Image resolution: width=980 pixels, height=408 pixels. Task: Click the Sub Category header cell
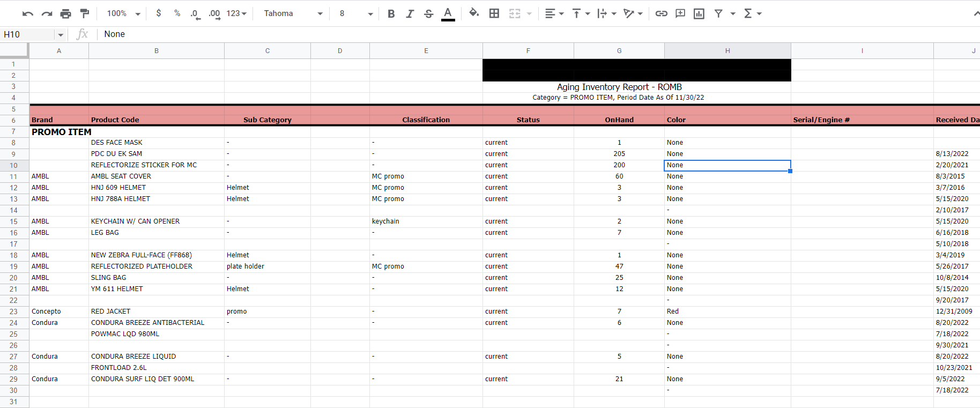click(268, 120)
